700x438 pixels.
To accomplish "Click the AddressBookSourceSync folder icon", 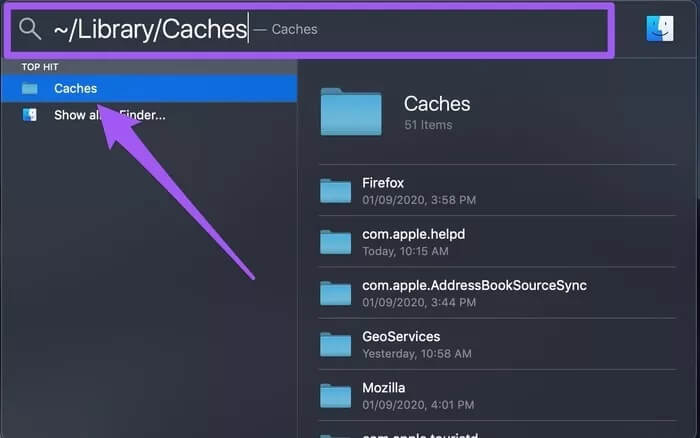I will coord(335,293).
